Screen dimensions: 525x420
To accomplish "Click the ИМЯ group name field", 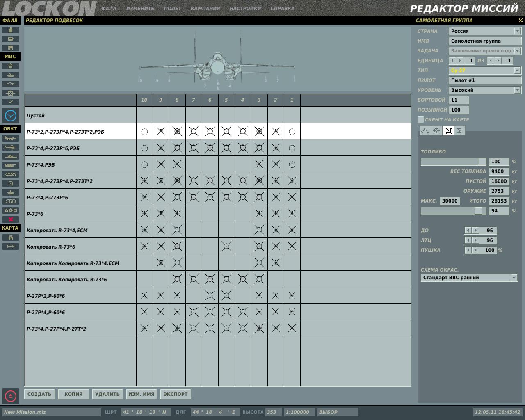I will coord(485,41).
